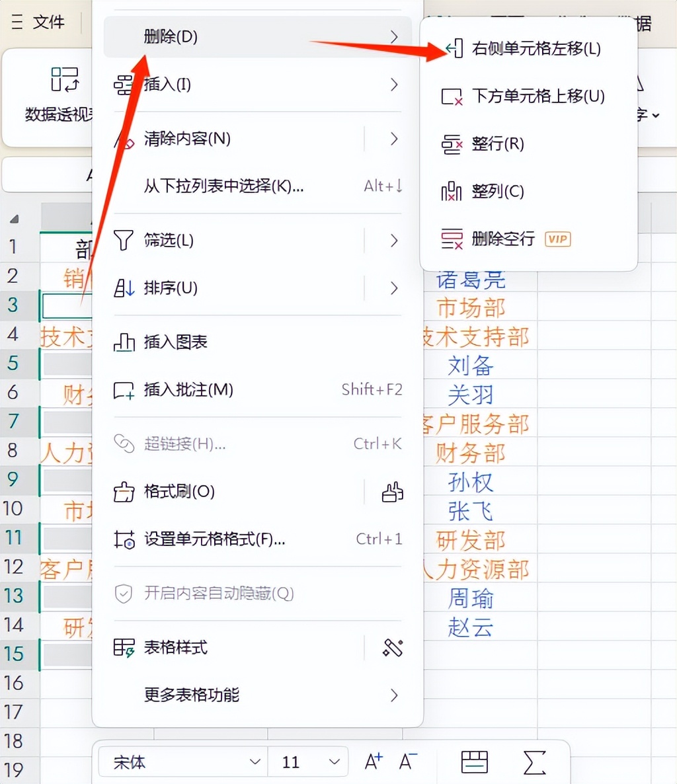Click the entire column delete icon
677x784 pixels.
click(x=451, y=192)
